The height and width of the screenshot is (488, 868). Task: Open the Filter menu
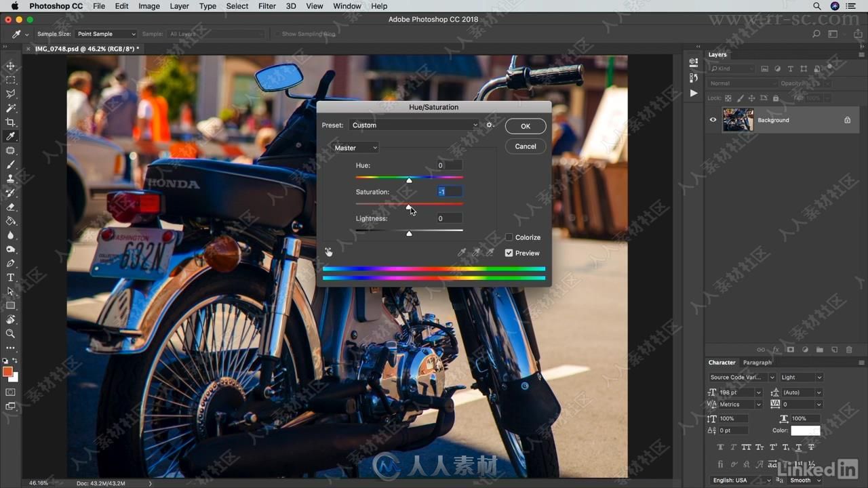pyautogui.click(x=267, y=6)
